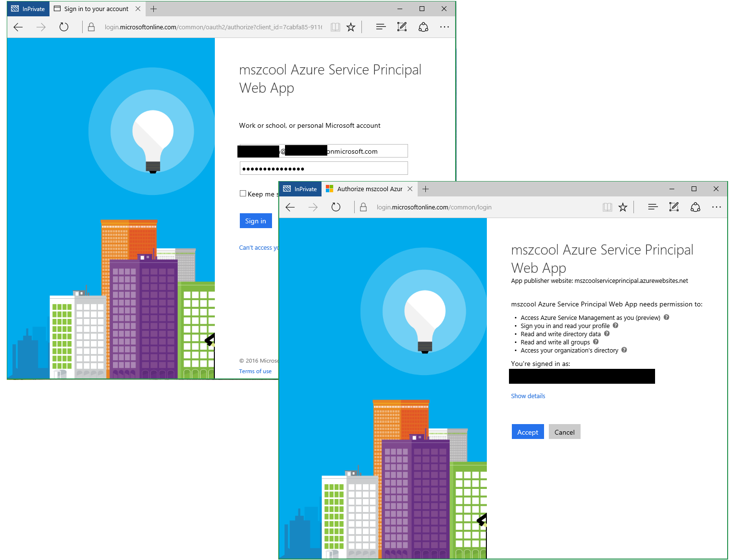The height and width of the screenshot is (560, 731).
Task: Show help for Access Azure Service Management
Action: 667,317
